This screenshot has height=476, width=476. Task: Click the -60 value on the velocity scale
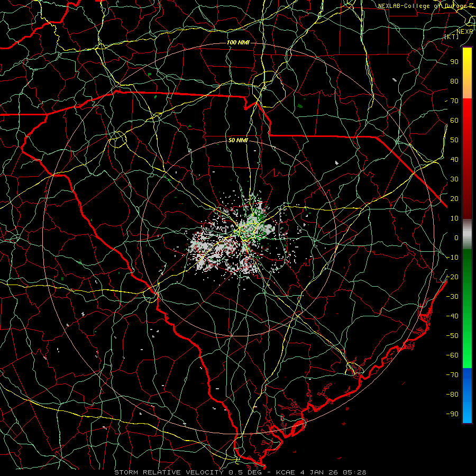pyautogui.click(x=452, y=355)
